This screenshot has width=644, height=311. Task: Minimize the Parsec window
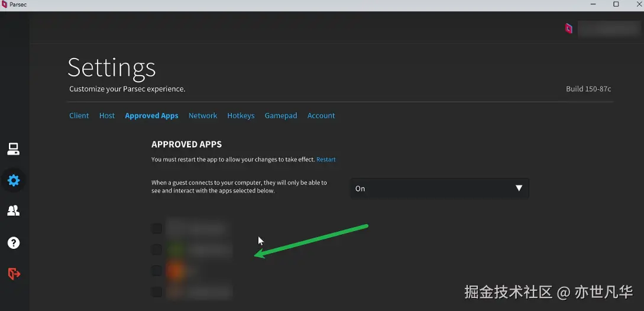point(594,4)
